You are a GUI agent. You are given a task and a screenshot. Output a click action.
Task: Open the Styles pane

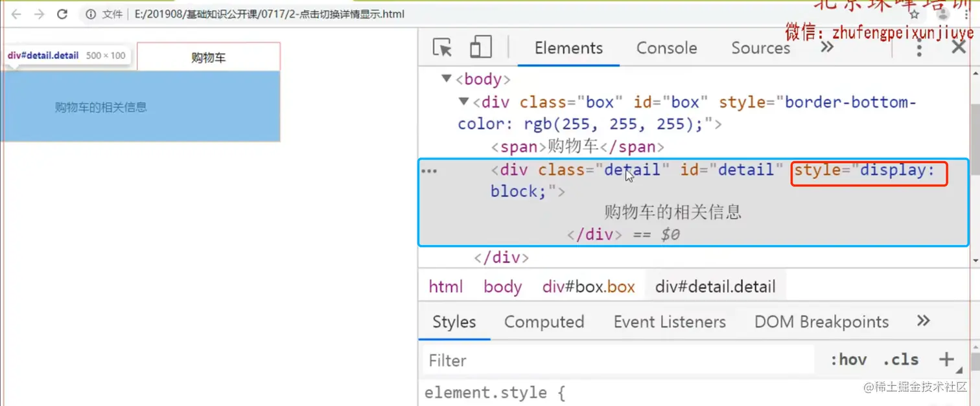click(454, 322)
